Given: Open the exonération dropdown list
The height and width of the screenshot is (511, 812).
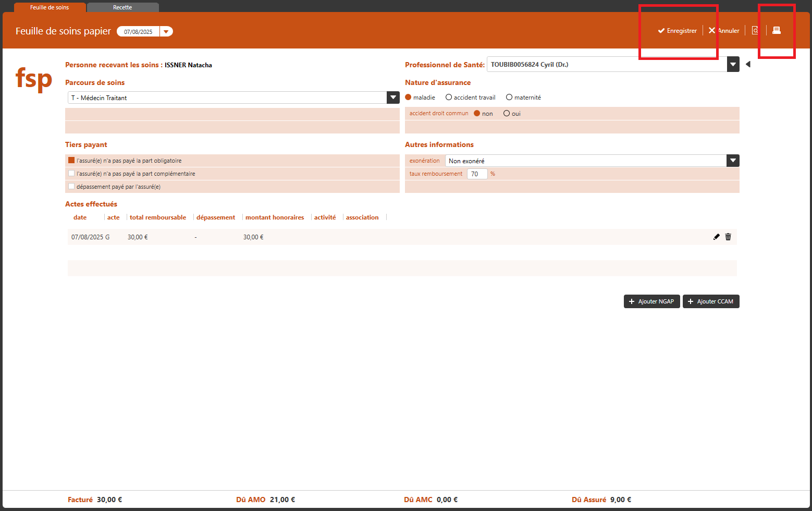Looking at the screenshot, I should (733, 161).
